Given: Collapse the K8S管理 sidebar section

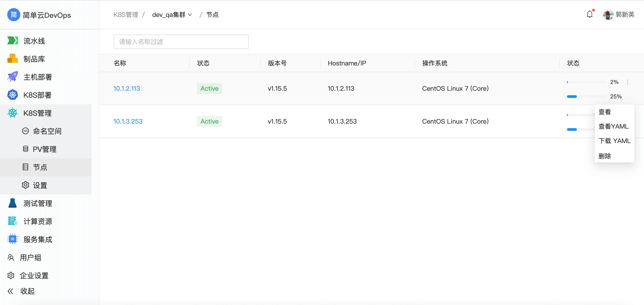Looking at the screenshot, I should point(37,113).
